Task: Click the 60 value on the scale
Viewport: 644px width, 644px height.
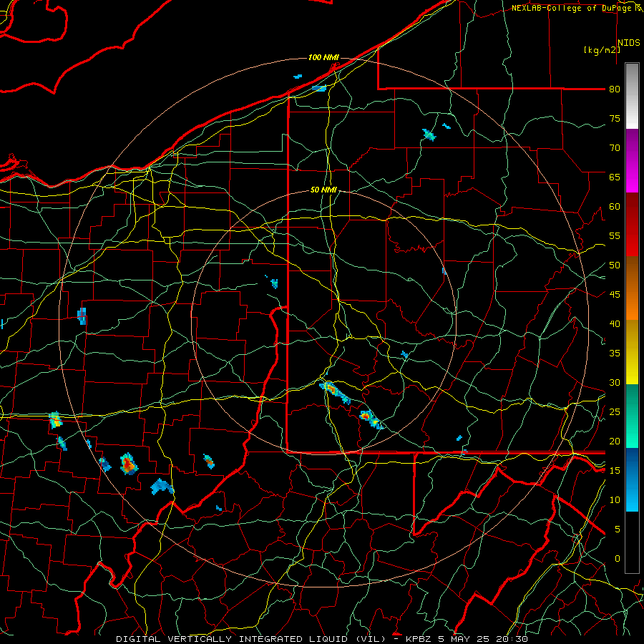Action: (x=615, y=207)
